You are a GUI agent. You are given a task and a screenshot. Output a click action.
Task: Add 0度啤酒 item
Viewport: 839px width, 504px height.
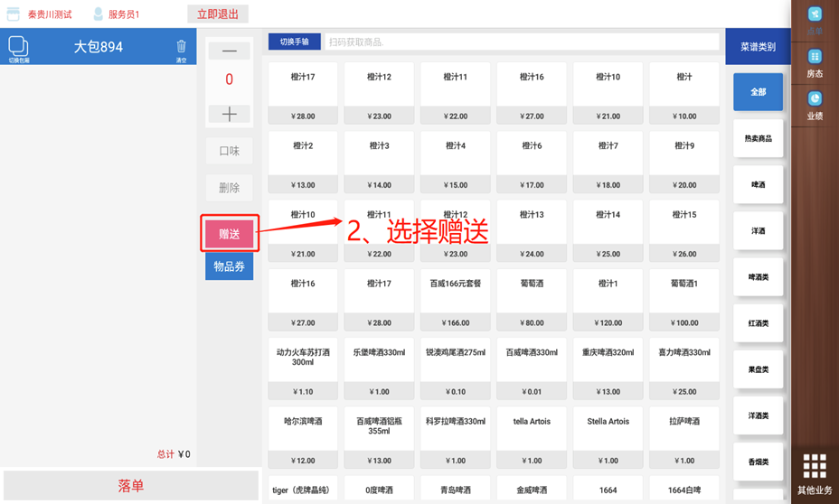pyautogui.click(x=379, y=489)
